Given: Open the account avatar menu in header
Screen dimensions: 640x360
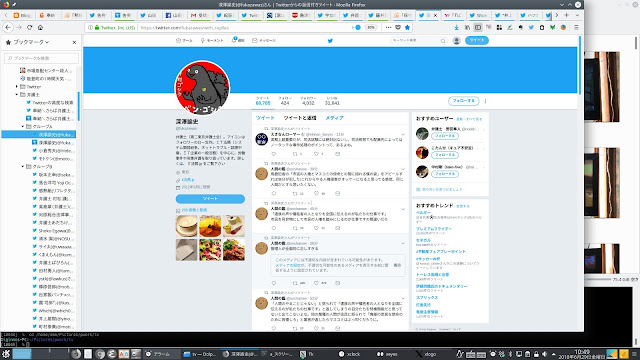Looking at the screenshot, I should (x=456, y=40).
